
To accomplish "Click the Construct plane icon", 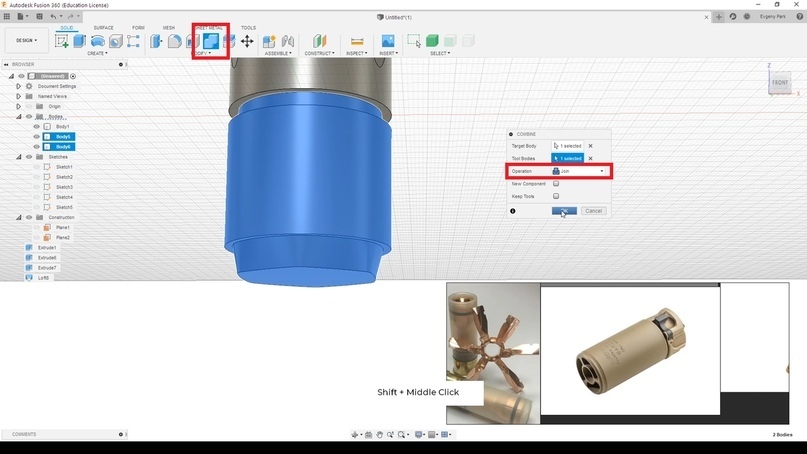I will (x=319, y=41).
